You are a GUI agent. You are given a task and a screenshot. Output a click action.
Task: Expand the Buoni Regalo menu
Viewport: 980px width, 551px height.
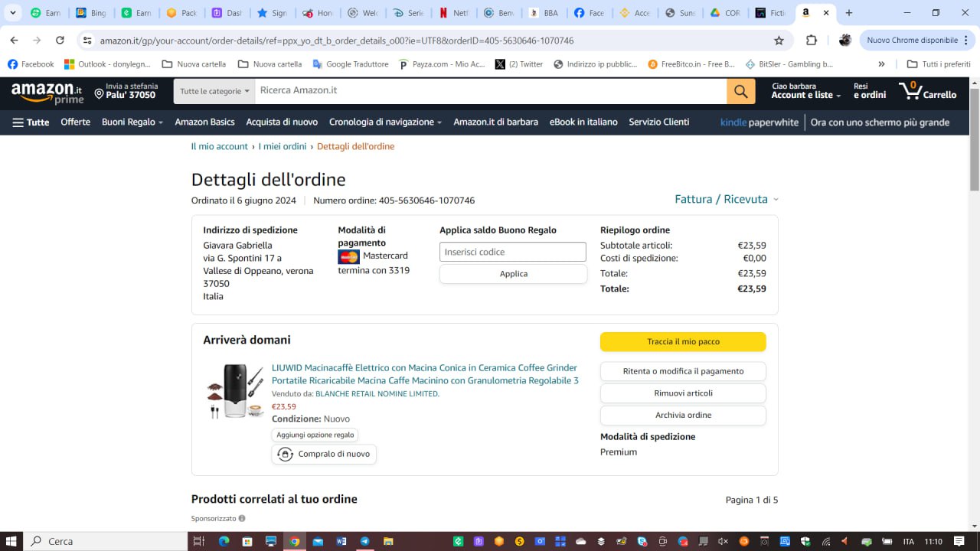pyautogui.click(x=132, y=122)
